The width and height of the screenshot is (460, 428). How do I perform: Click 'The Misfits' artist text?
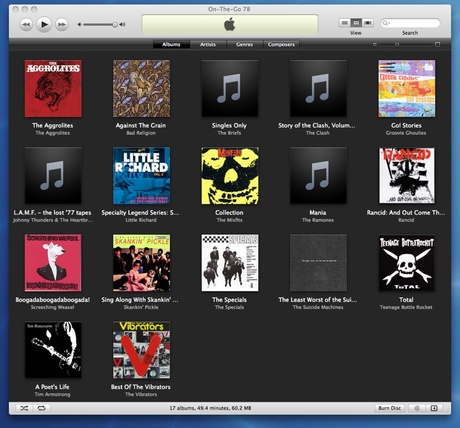229,220
